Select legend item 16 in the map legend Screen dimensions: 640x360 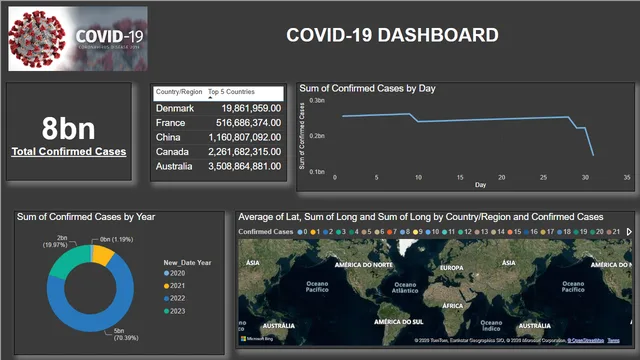tap(531, 232)
